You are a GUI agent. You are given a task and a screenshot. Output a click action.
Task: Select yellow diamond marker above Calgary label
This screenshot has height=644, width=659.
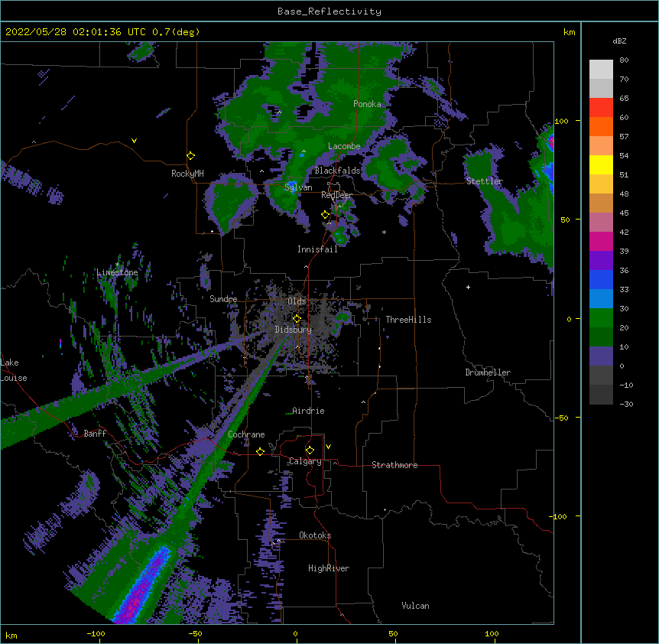[310, 450]
